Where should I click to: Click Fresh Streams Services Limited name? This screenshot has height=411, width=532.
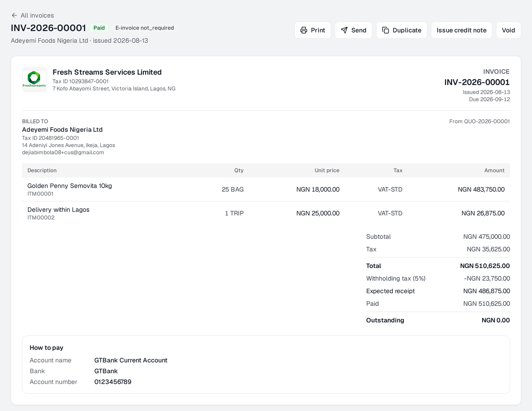click(107, 72)
